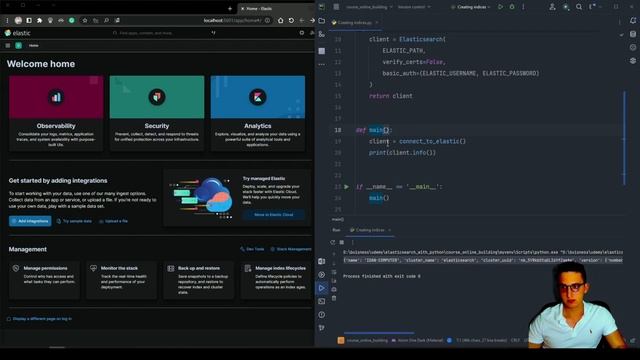Open the Analytics solution card
This screenshot has height=360, width=640.
(258, 113)
